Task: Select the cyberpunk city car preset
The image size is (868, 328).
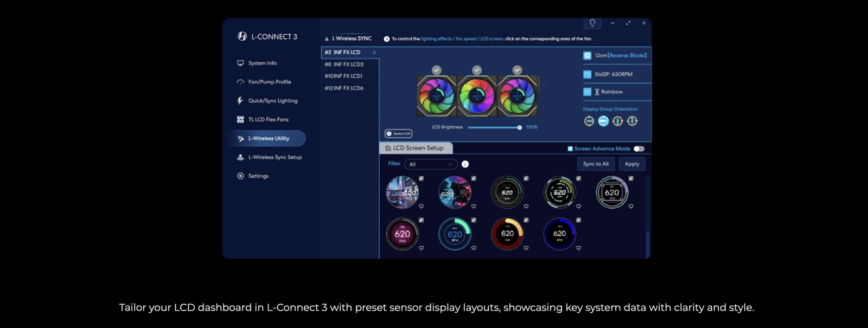Action: tap(402, 192)
